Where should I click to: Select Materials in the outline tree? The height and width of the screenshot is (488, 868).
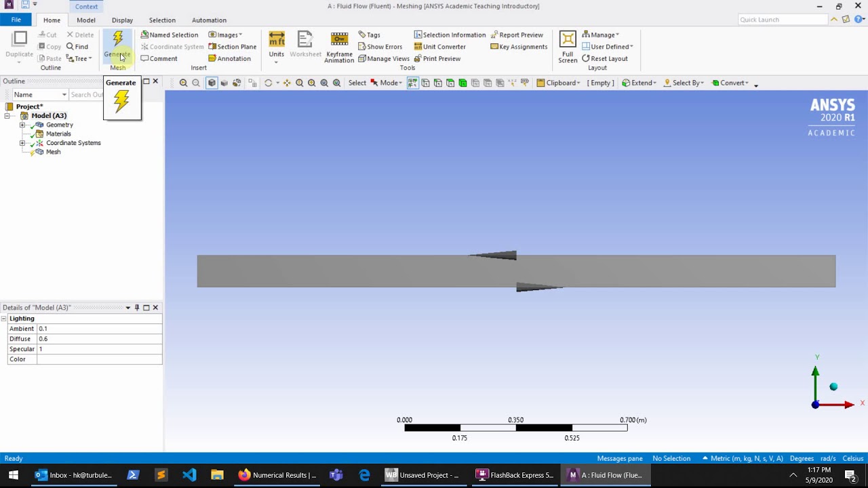(58, 134)
